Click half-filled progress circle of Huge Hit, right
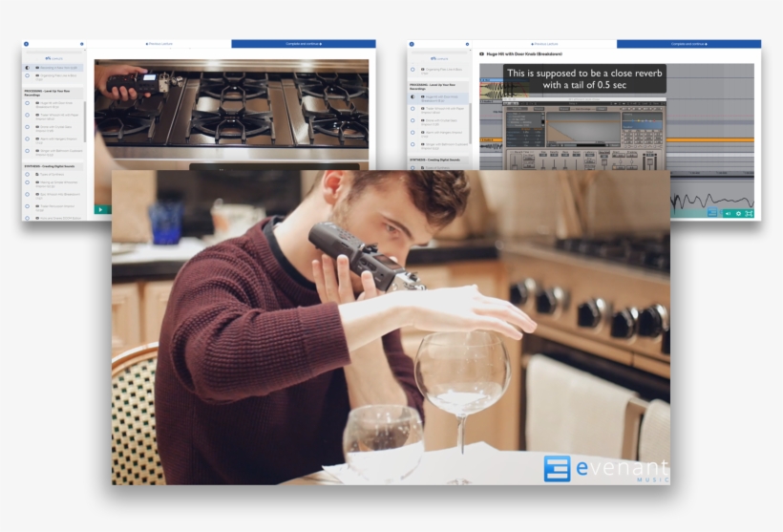 click(413, 96)
